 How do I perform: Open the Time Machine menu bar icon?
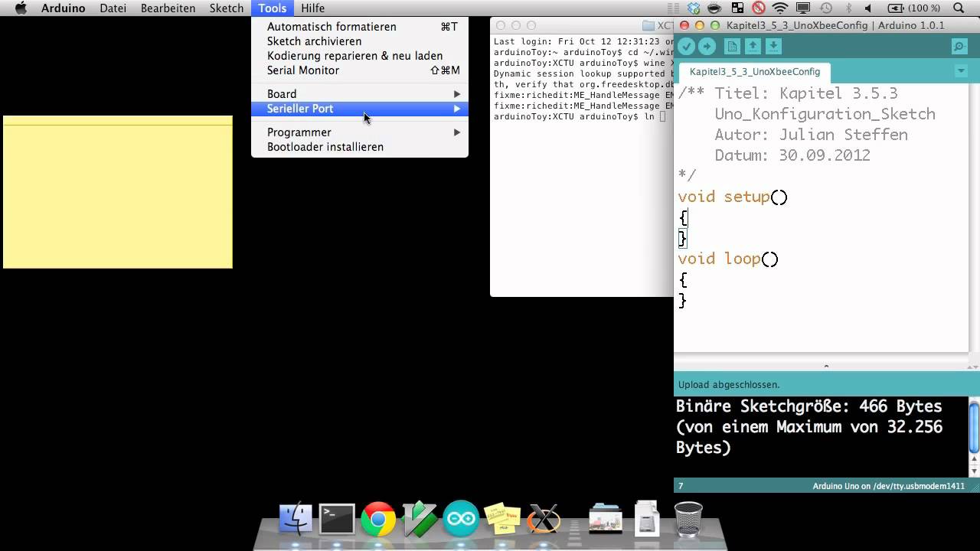tap(825, 8)
